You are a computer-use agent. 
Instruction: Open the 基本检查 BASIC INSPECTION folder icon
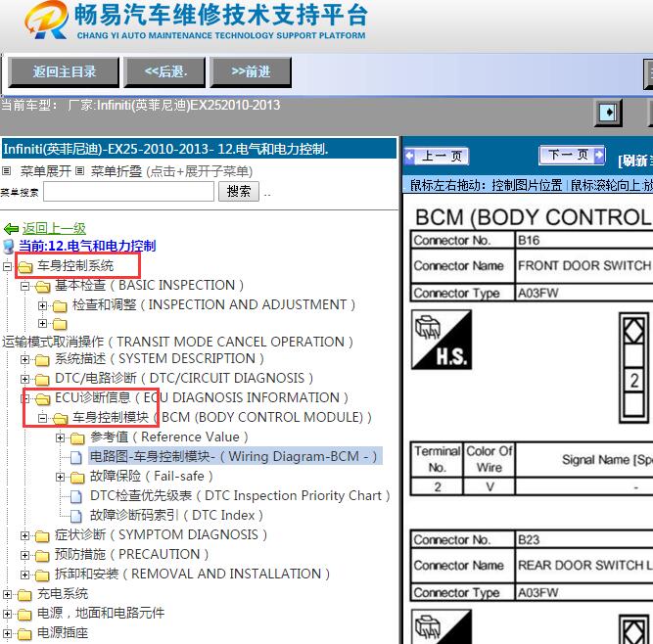(x=42, y=286)
